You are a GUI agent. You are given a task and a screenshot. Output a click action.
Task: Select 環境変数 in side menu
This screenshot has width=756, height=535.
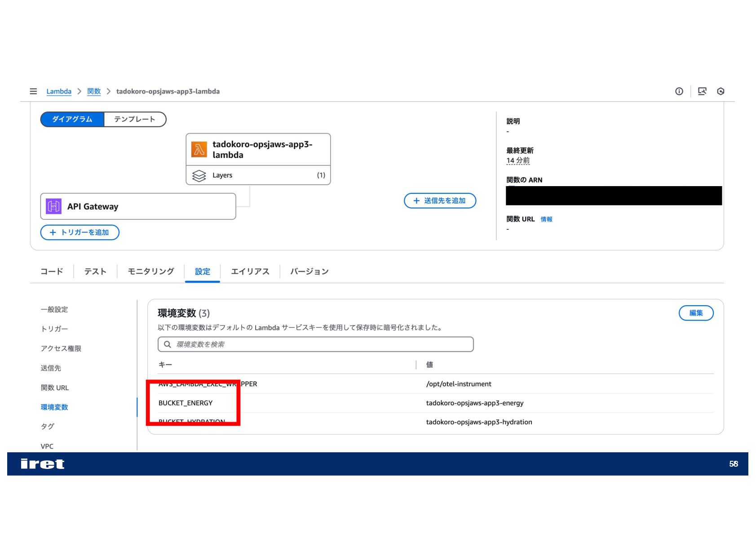pyautogui.click(x=54, y=407)
